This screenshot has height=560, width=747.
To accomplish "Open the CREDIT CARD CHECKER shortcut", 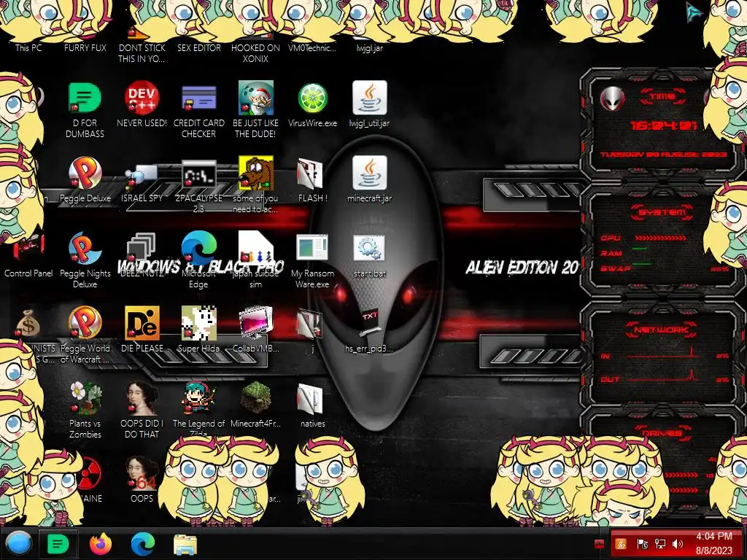I will [198, 98].
